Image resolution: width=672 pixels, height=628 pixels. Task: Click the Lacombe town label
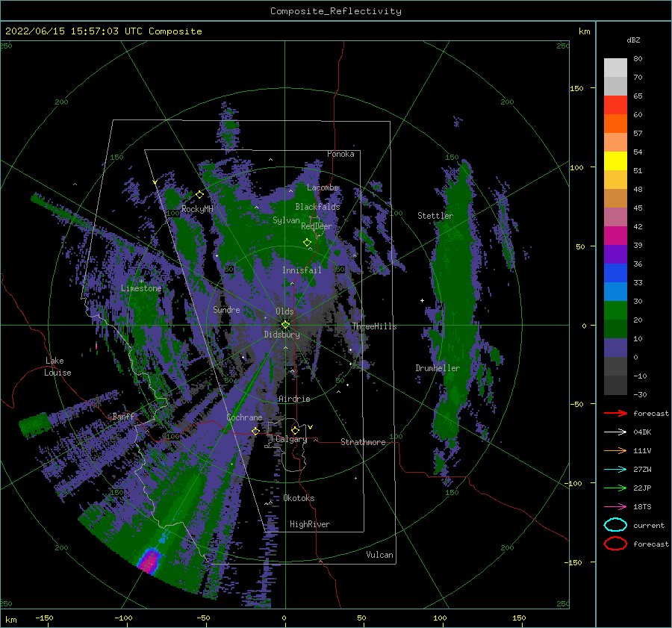point(323,187)
